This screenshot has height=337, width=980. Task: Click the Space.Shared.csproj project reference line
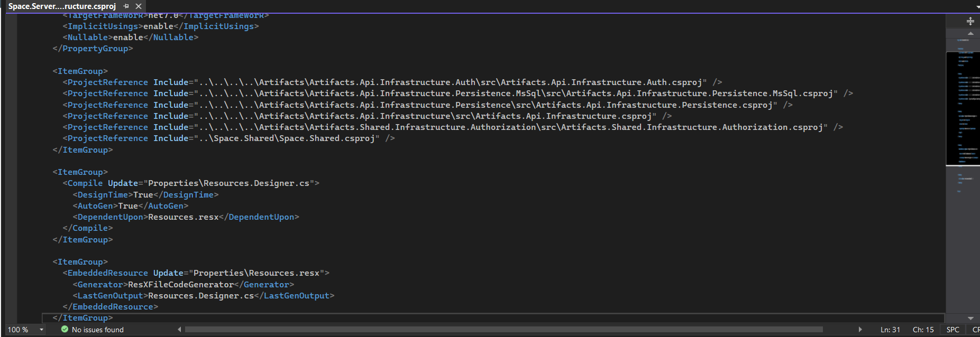pyautogui.click(x=228, y=138)
